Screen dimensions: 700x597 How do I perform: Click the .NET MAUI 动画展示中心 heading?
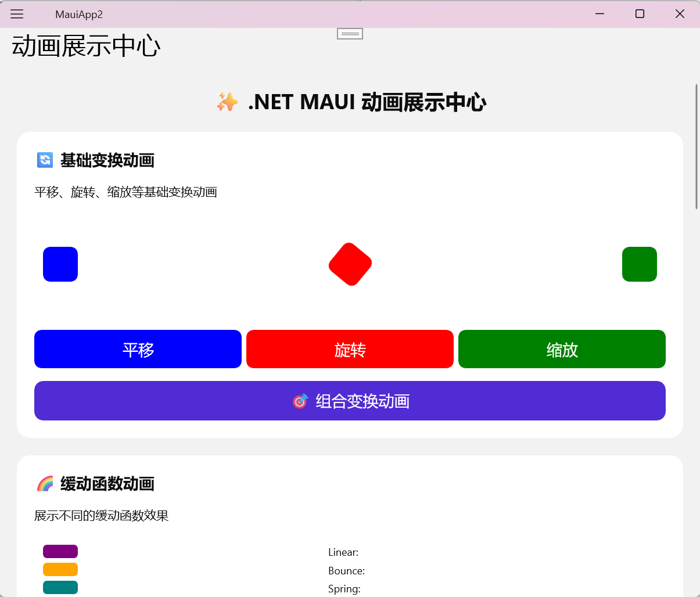click(x=367, y=102)
